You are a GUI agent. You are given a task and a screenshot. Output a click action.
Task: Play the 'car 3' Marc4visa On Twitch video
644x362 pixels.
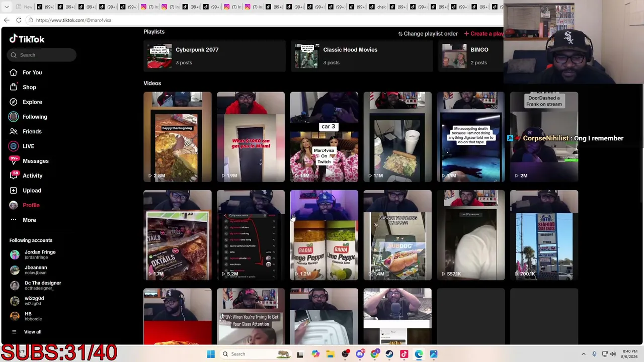pyautogui.click(x=324, y=137)
